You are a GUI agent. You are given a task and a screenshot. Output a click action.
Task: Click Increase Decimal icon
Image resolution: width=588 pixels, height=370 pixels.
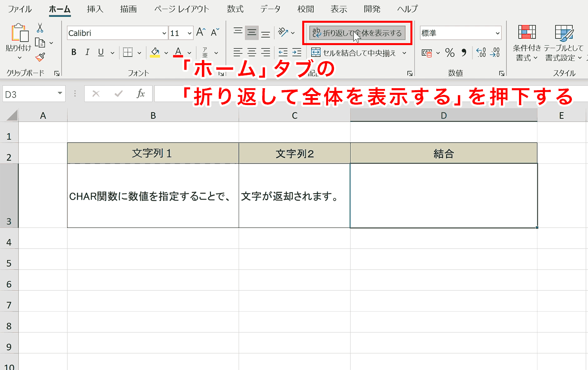click(x=481, y=53)
